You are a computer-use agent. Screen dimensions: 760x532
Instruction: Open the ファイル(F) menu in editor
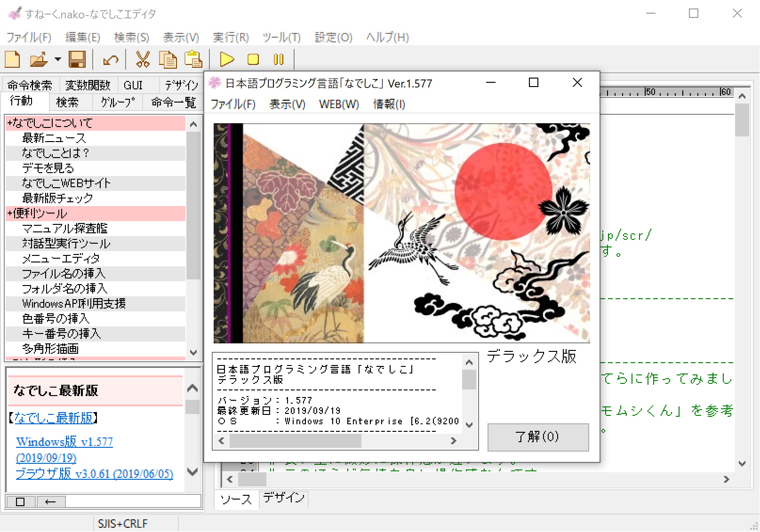29,37
